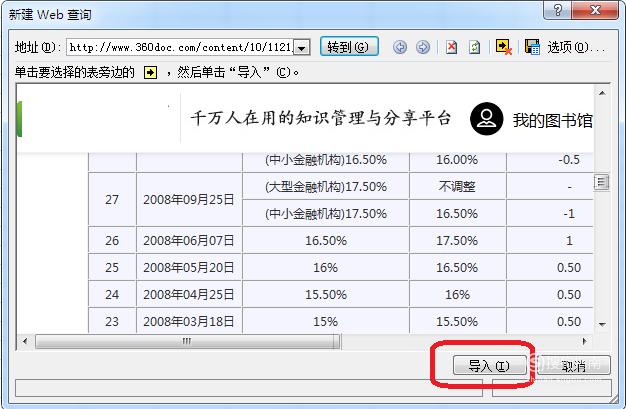Click the Back navigation arrow icon
Viewport: 626px width, 409px height.
pyautogui.click(x=400, y=47)
